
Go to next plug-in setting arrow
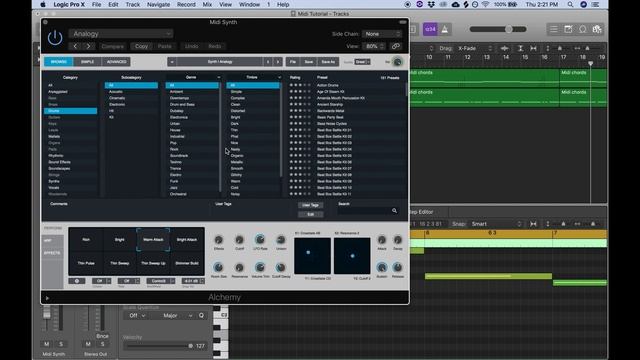(x=88, y=46)
